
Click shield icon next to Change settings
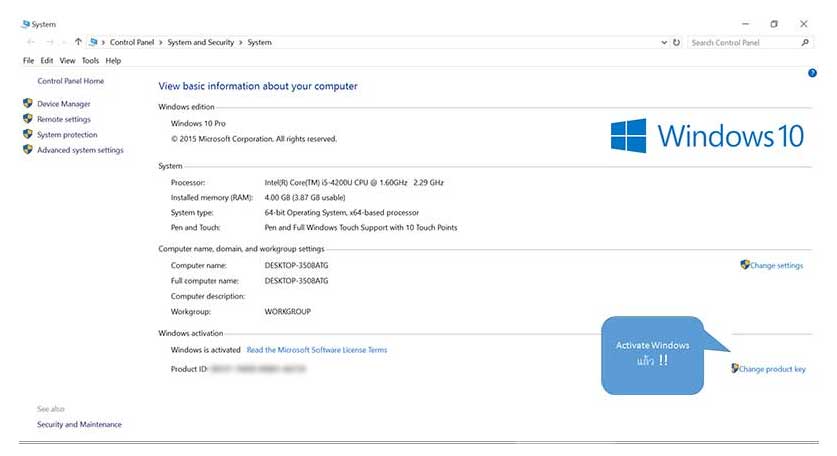click(745, 264)
